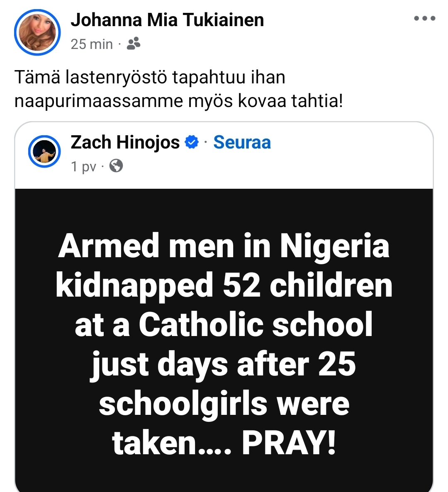Follow Zach Hinojos with Seuraa

pos(242,142)
